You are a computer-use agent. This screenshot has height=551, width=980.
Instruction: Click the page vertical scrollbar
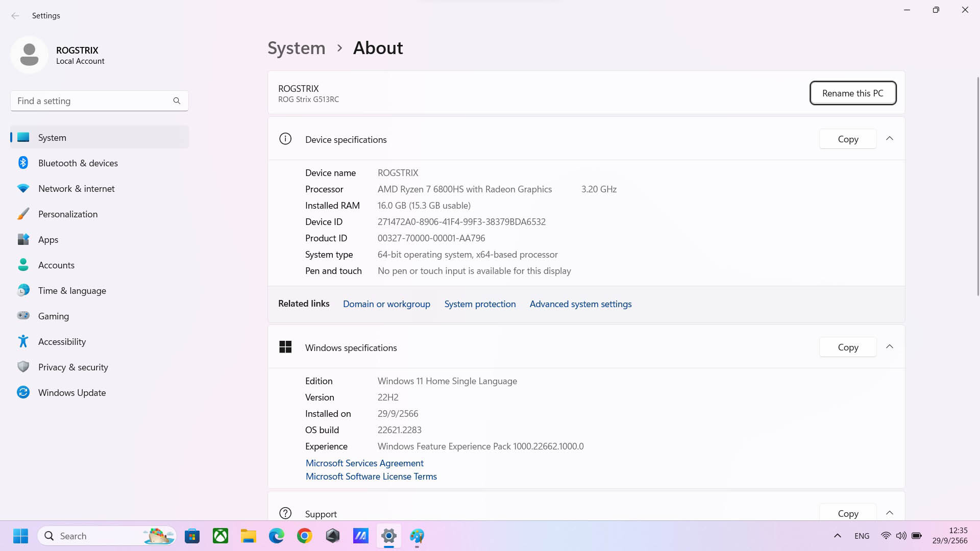977,186
